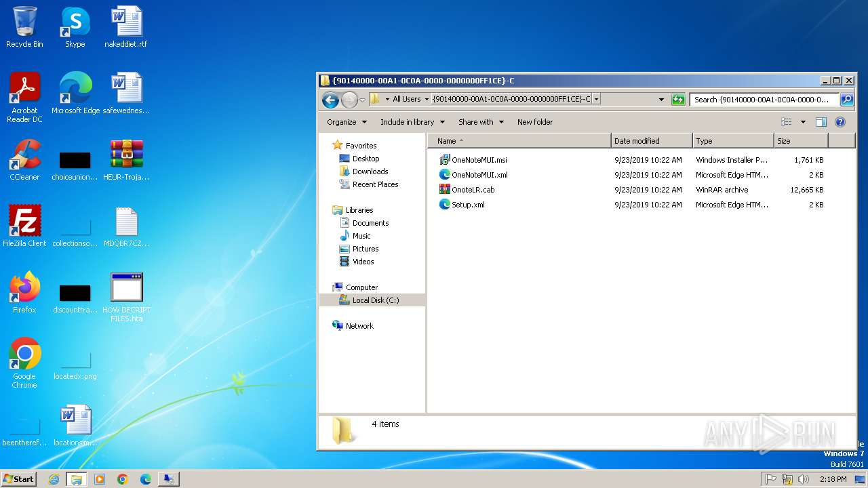
Task: Click the volume speaker tray icon
Action: [804, 479]
